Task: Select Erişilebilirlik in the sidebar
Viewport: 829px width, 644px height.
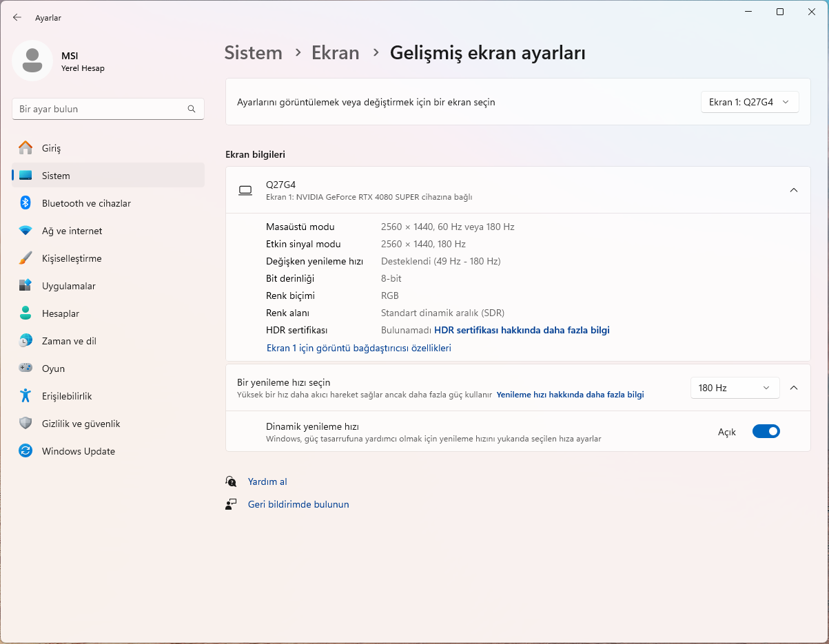Action: (x=108, y=396)
